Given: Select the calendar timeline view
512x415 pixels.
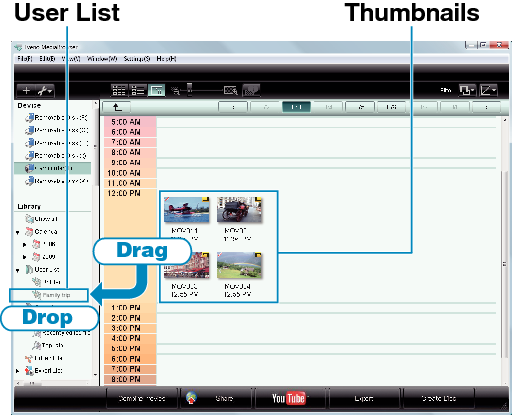Looking at the screenshot, I should point(156,90).
